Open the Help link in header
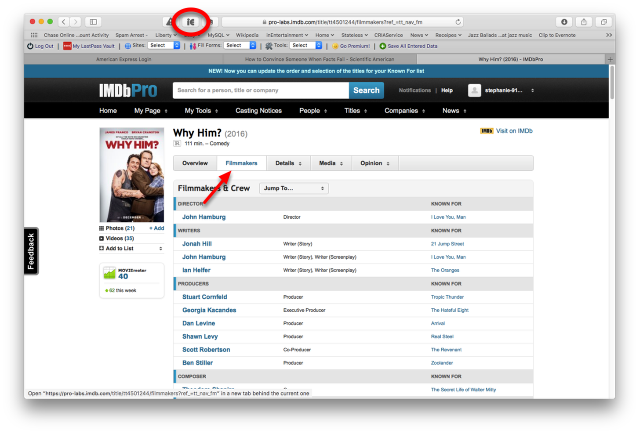Screen dimensions: 640x434 coord(447,90)
